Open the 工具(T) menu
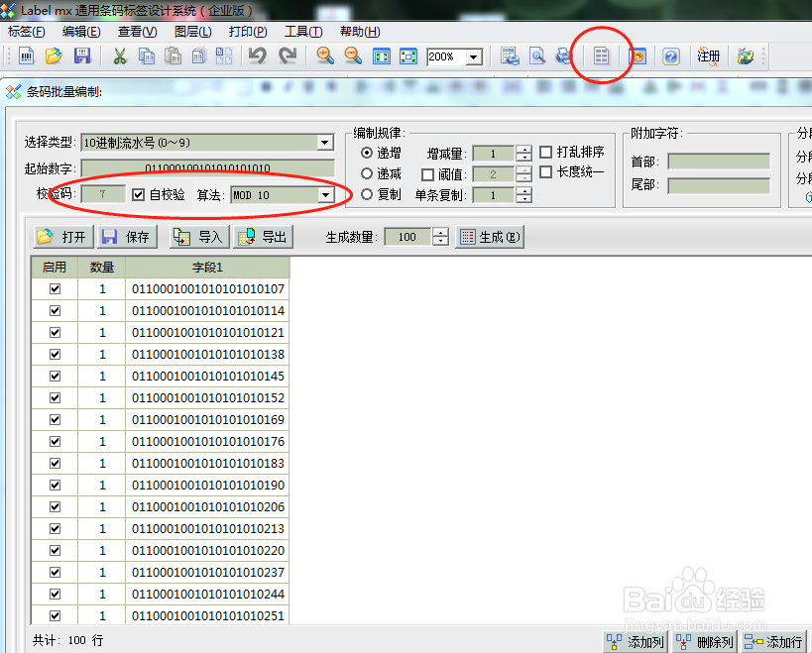The width and height of the screenshot is (812, 653). click(x=303, y=32)
